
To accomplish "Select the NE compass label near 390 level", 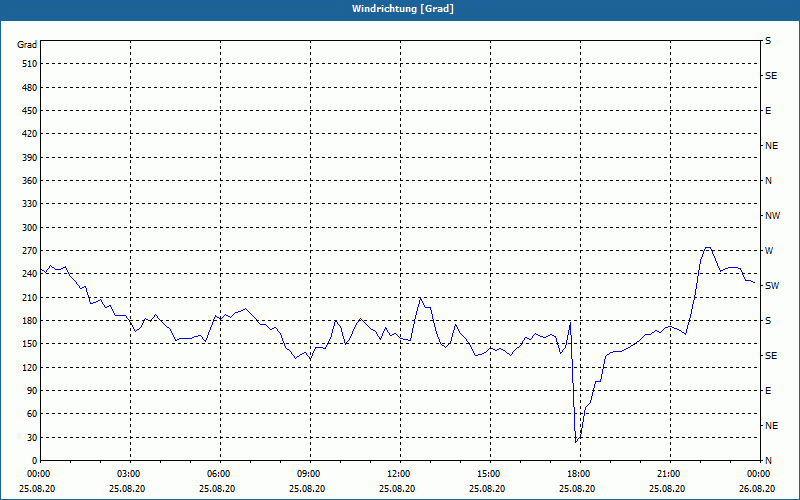I will pyautogui.click(x=771, y=146).
